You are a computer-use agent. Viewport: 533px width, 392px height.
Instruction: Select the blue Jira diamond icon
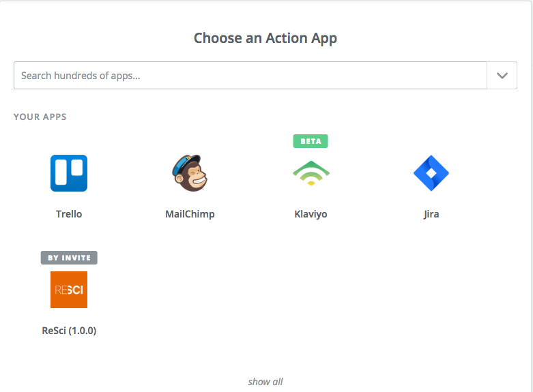(431, 173)
